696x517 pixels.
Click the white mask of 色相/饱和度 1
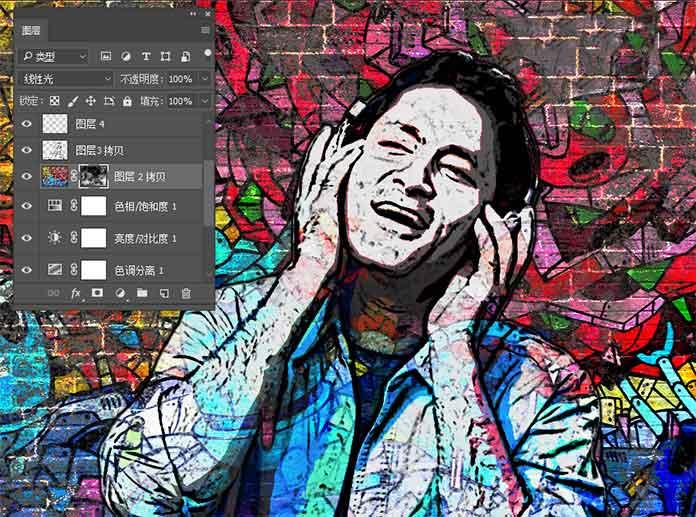(94, 206)
